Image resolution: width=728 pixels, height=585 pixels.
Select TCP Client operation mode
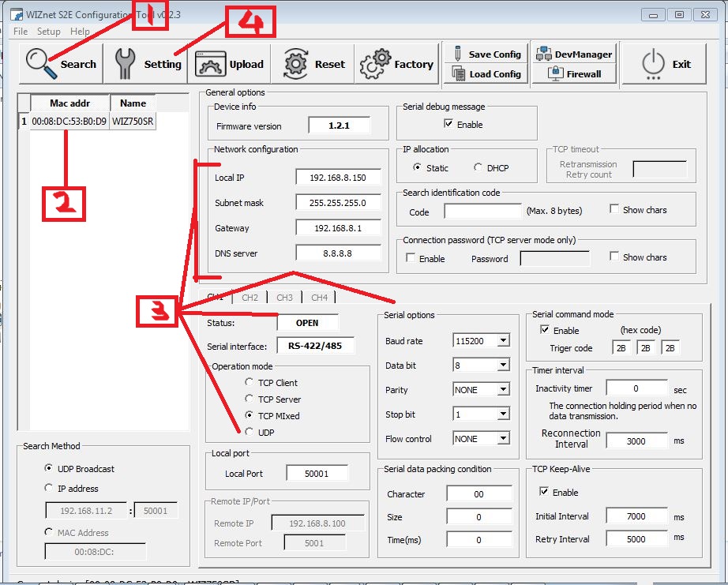coord(250,382)
